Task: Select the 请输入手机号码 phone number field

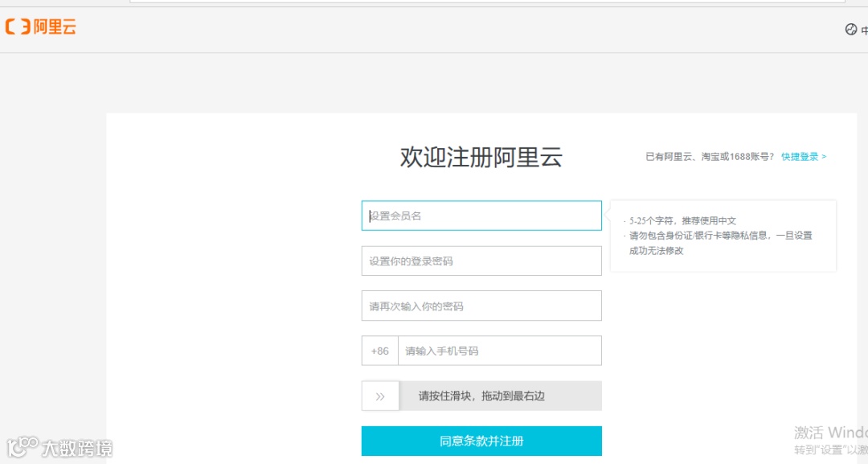Action: click(x=500, y=351)
